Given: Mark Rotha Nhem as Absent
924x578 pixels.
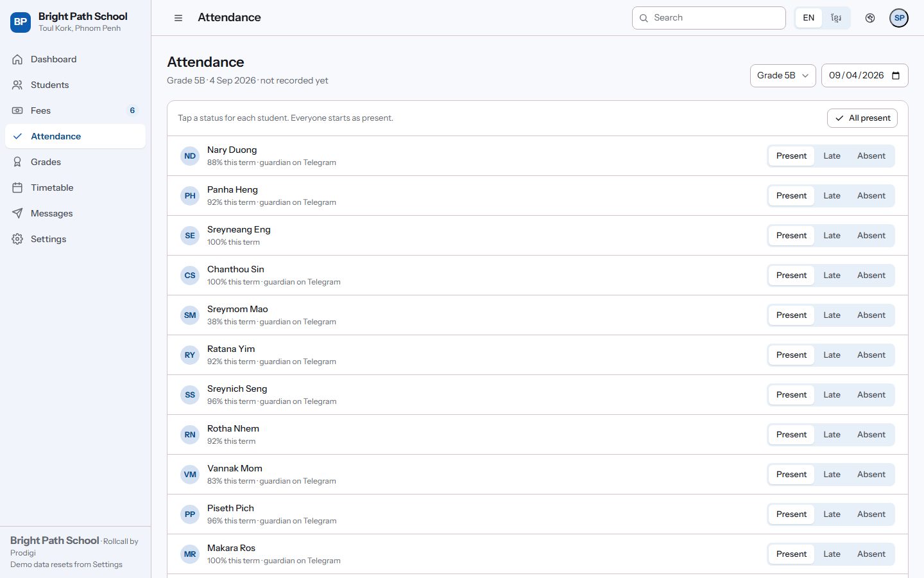Looking at the screenshot, I should (871, 435).
